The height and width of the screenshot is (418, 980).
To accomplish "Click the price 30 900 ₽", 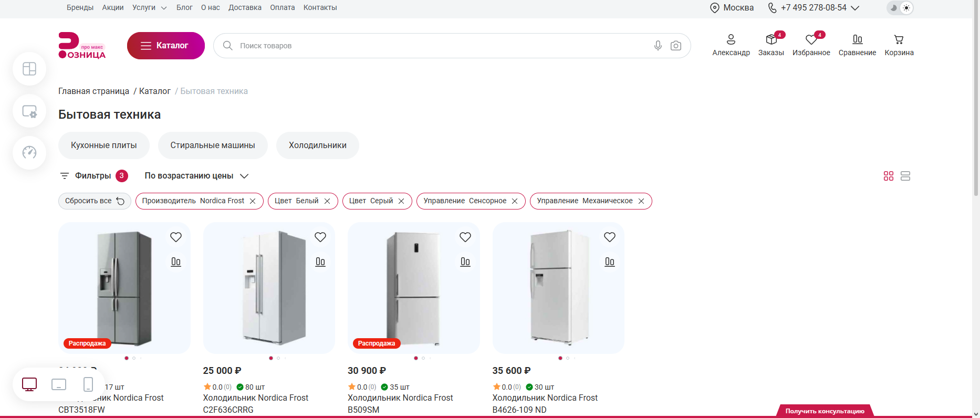I will [367, 371].
